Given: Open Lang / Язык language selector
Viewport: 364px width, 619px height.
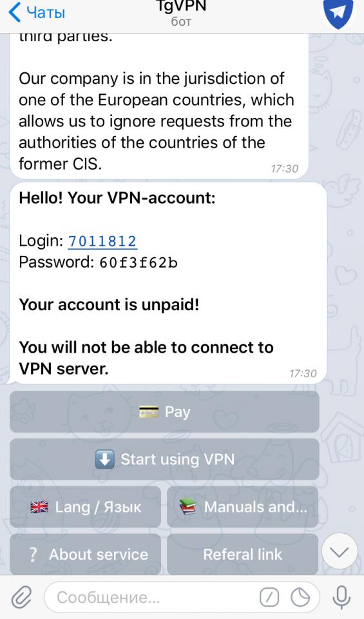Looking at the screenshot, I should (85, 507).
